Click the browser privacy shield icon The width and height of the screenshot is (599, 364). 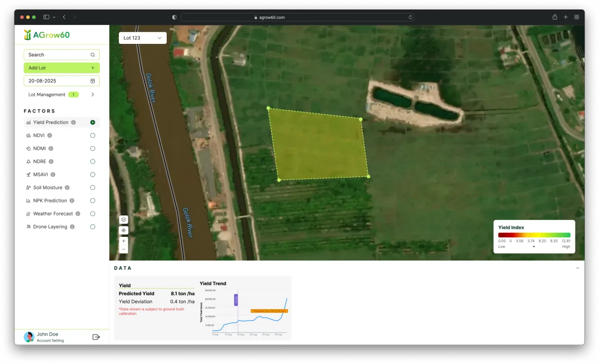(x=174, y=17)
